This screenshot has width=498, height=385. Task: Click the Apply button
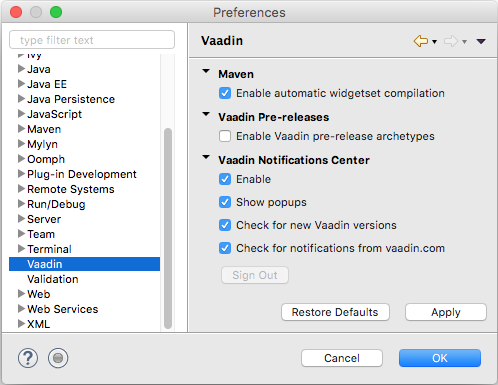pyautogui.click(x=446, y=312)
